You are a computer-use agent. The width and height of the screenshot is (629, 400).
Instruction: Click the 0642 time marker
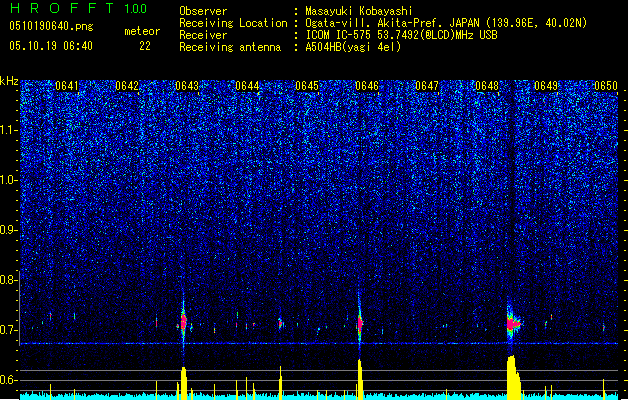tap(127, 86)
